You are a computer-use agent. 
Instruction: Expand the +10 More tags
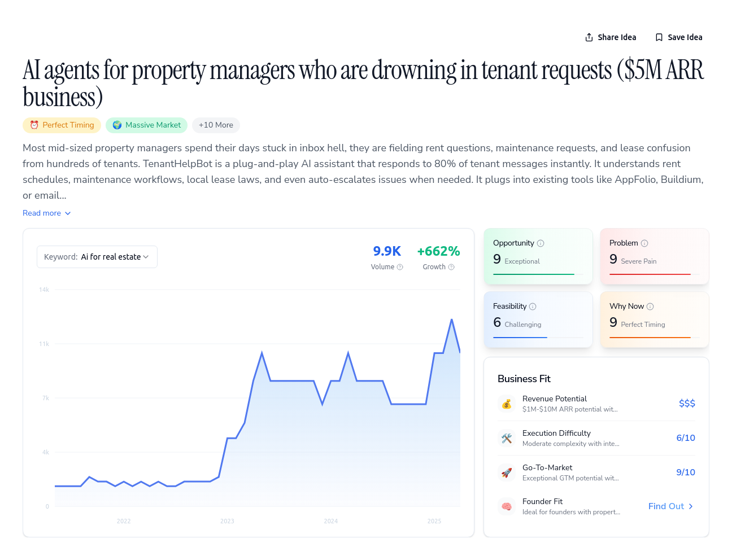(216, 125)
